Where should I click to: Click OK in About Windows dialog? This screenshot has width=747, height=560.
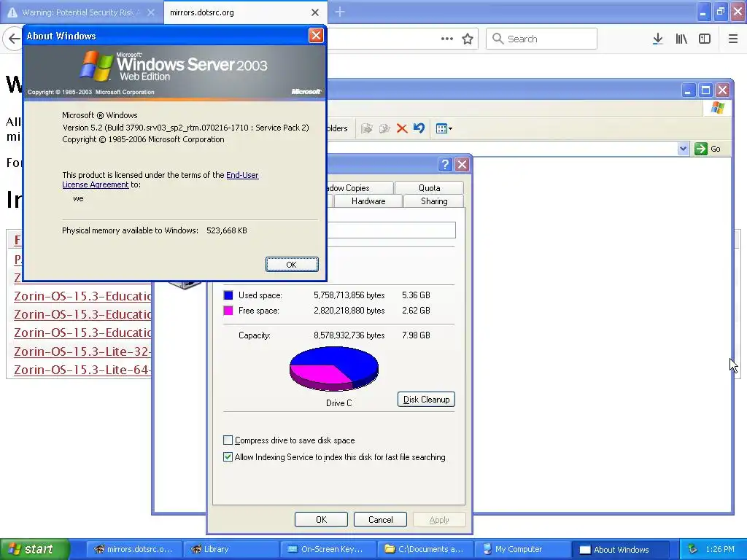(292, 264)
